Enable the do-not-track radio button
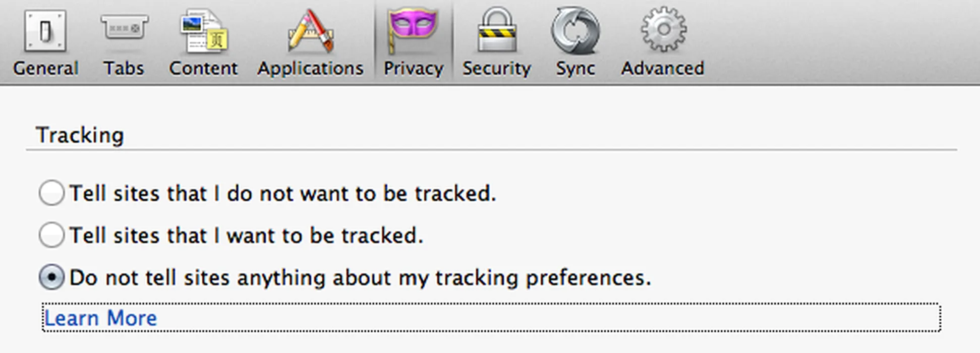 51,193
